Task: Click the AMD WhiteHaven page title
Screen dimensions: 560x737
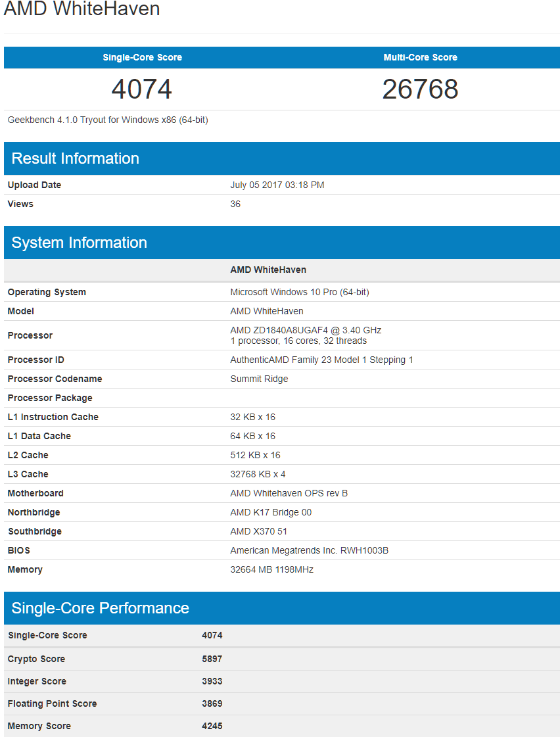Action: tap(82, 9)
